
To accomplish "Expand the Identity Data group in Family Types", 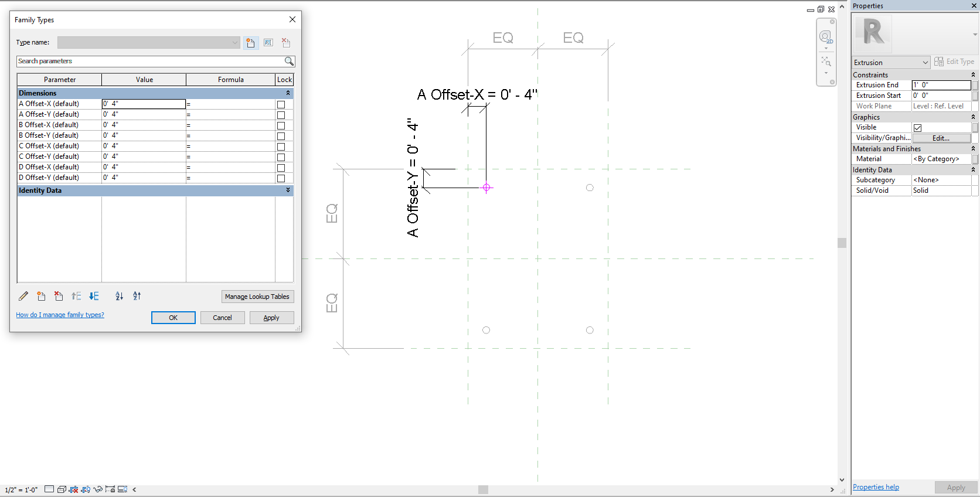I will coord(288,190).
